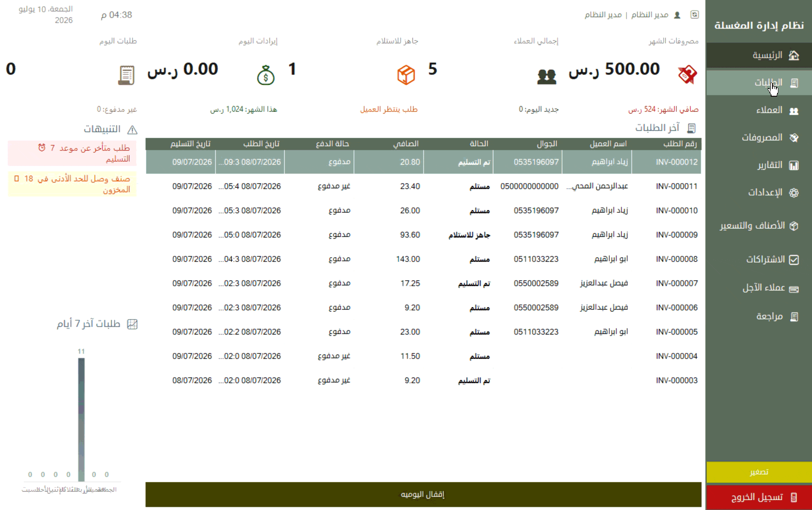Click the last 7 days chart icon
This screenshot has width=812, height=510.
[132, 324]
